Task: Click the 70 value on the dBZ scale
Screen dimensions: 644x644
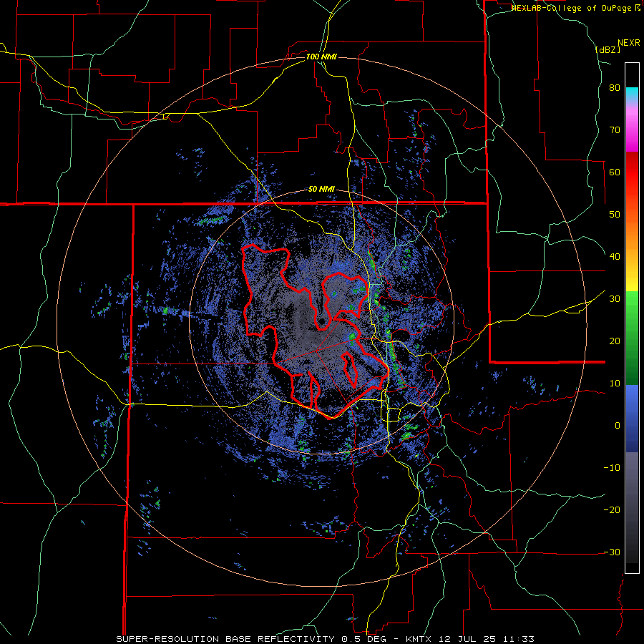Action: pyautogui.click(x=615, y=130)
